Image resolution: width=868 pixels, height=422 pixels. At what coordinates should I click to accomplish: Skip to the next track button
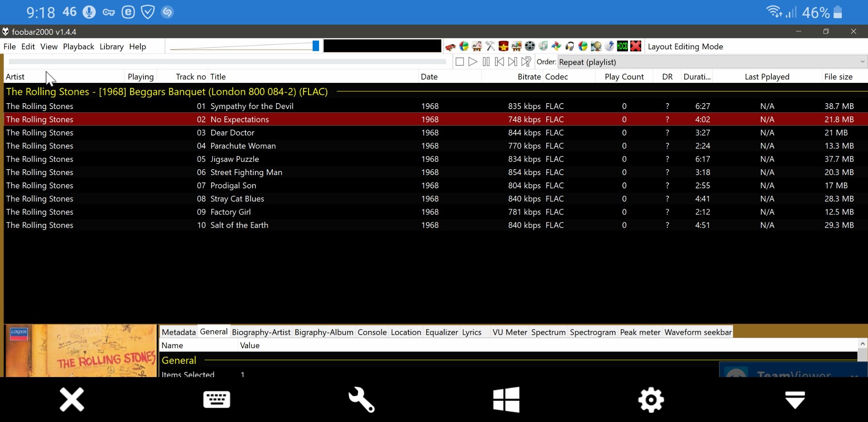[x=513, y=62]
